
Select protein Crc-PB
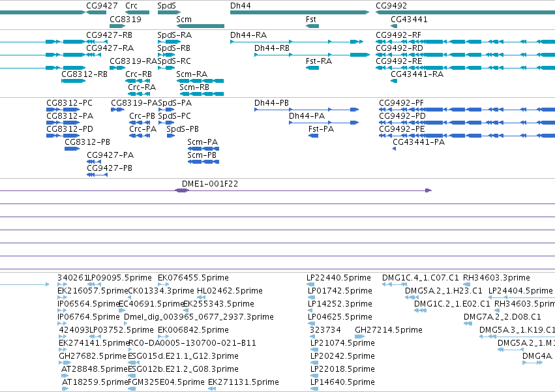tap(140, 123)
